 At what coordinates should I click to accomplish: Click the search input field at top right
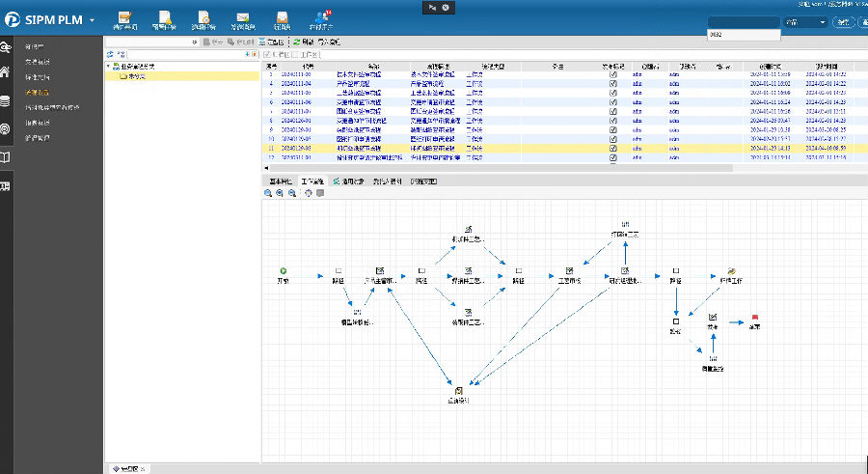point(743,21)
